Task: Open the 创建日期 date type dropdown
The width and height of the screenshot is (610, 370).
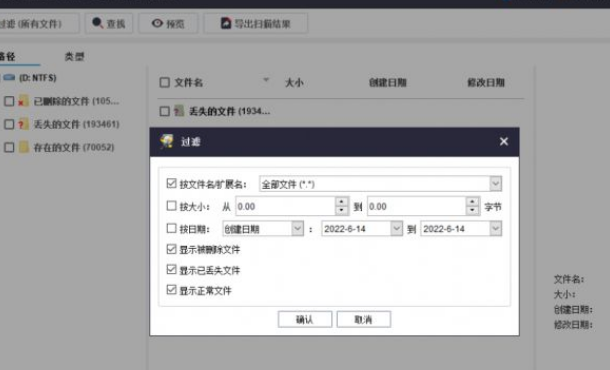Action: [297, 228]
